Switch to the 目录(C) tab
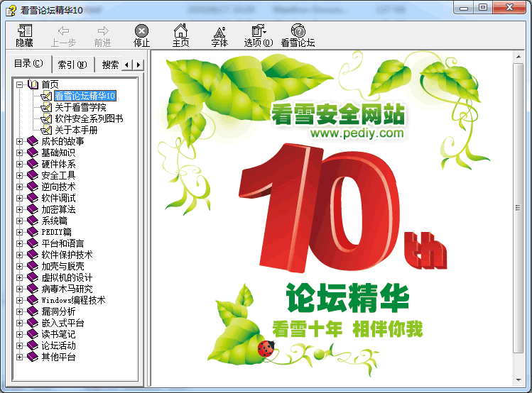The height and width of the screenshot is (393, 532). [x=29, y=63]
